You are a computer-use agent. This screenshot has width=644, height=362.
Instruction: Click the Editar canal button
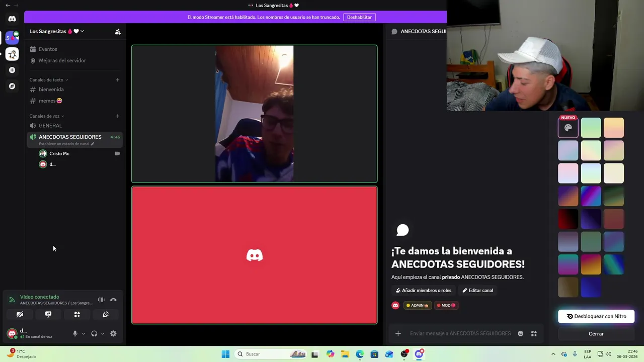tap(478, 290)
